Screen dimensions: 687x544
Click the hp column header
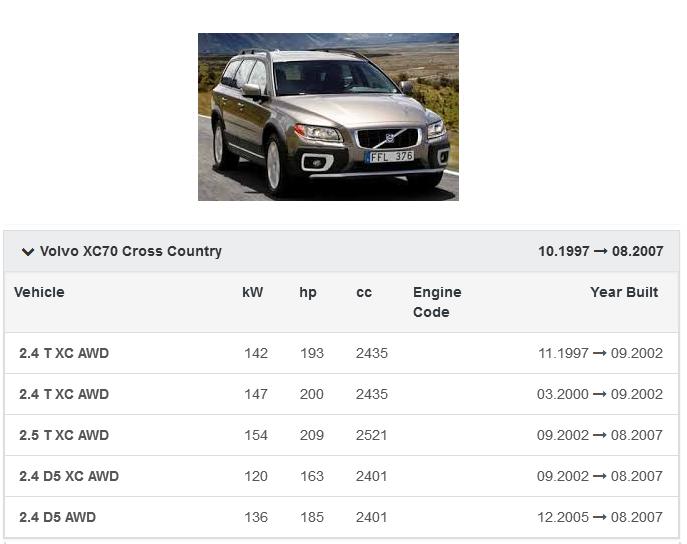tap(308, 292)
